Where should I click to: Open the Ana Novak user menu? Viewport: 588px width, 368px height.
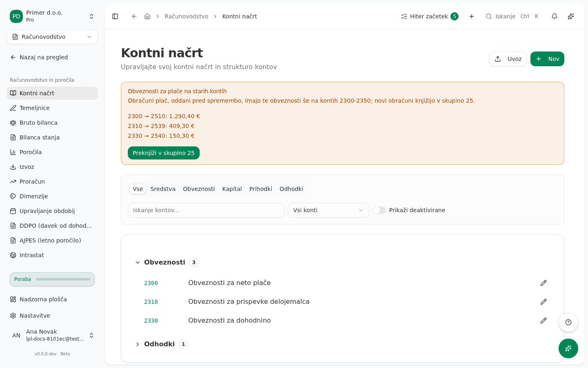pyautogui.click(x=52, y=335)
